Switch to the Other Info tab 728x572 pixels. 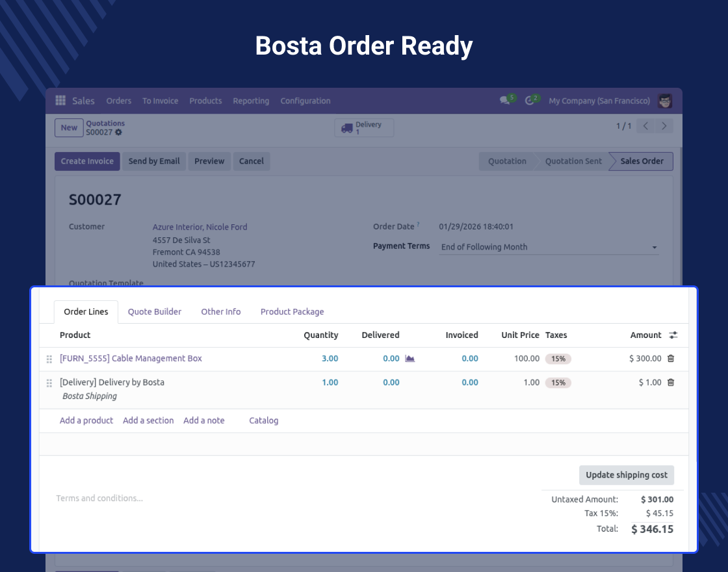click(x=221, y=311)
